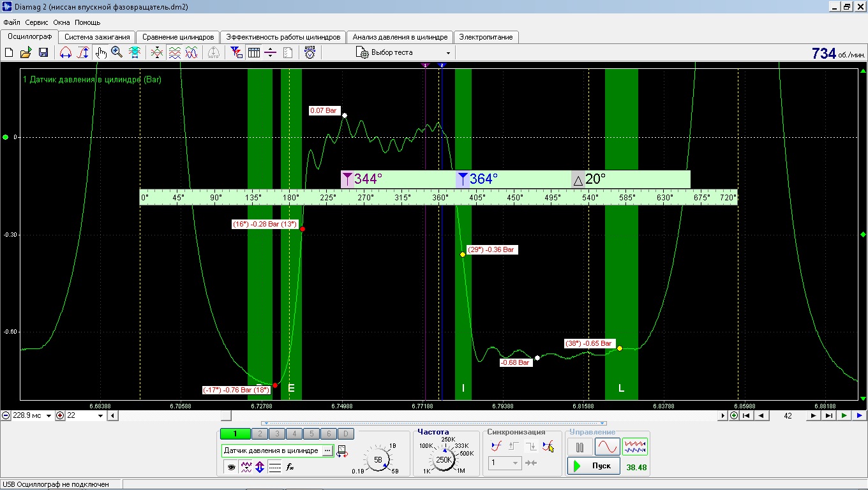Select trigger sync icon with yellow cursor

(x=548, y=446)
